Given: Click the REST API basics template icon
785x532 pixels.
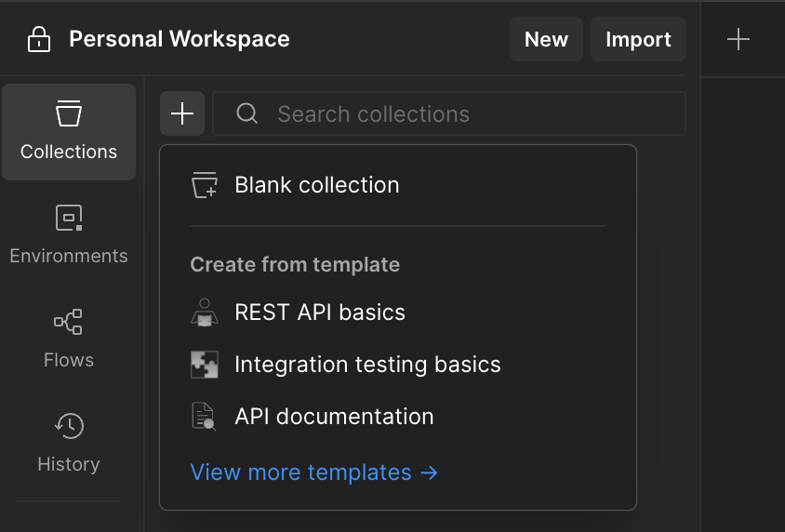Looking at the screenshot, I should coord(204,312).
